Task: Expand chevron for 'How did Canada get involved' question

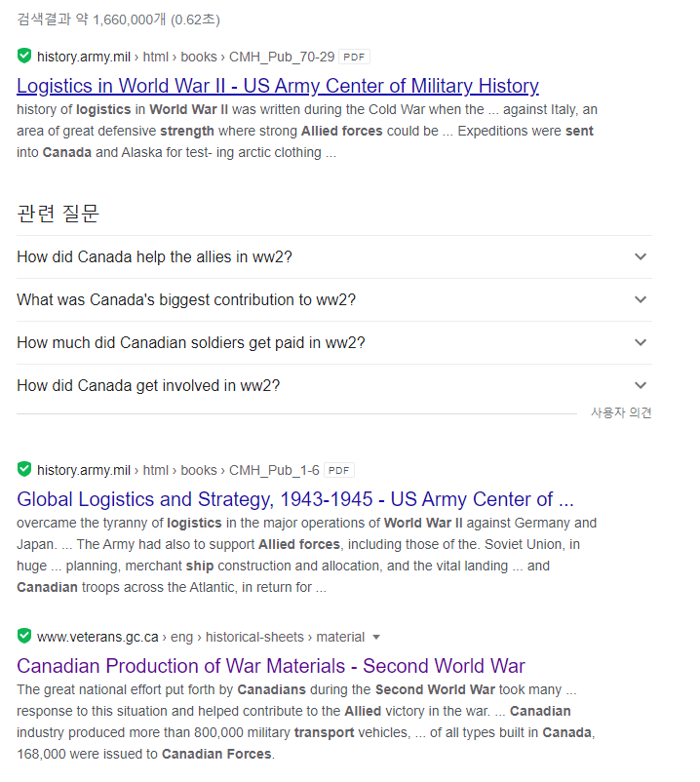Action: [641, 385]
